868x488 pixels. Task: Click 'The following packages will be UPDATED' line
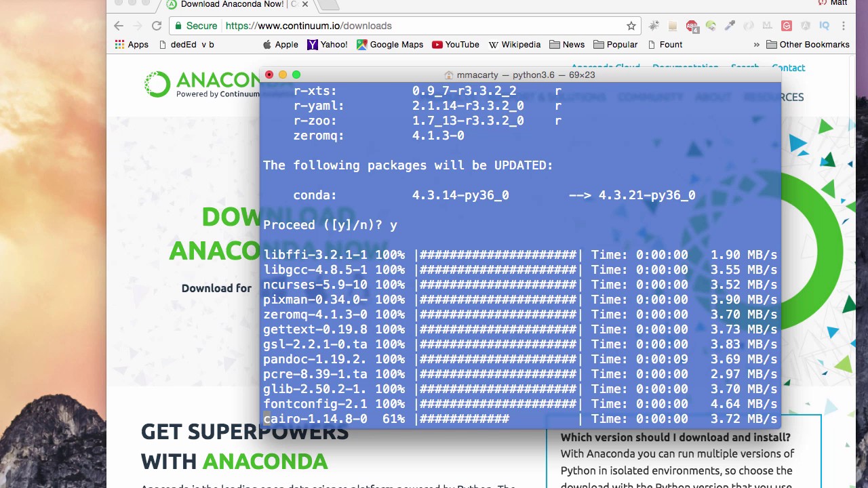click(x=408, y=165)
